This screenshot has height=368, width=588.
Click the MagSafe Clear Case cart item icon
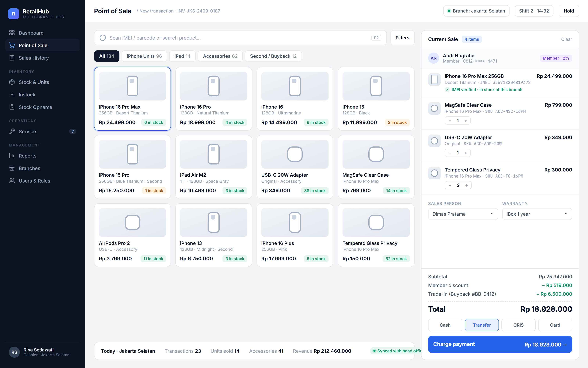click(x=434, y=108)
